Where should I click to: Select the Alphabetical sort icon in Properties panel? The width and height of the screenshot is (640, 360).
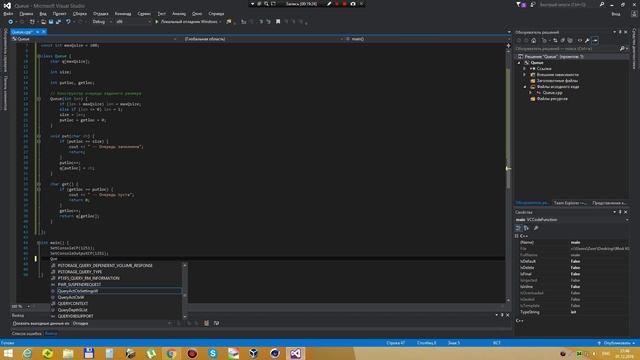pyautogui.click(x=526, y=228)
